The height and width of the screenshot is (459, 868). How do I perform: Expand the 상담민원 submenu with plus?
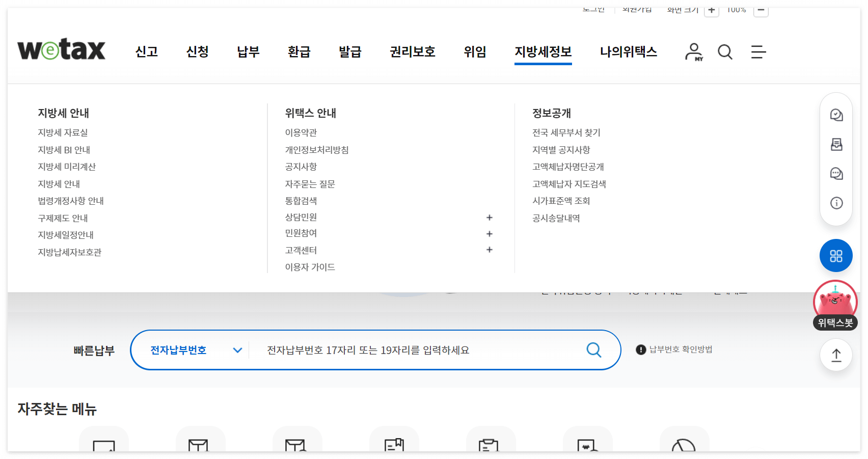pos(489,218)
